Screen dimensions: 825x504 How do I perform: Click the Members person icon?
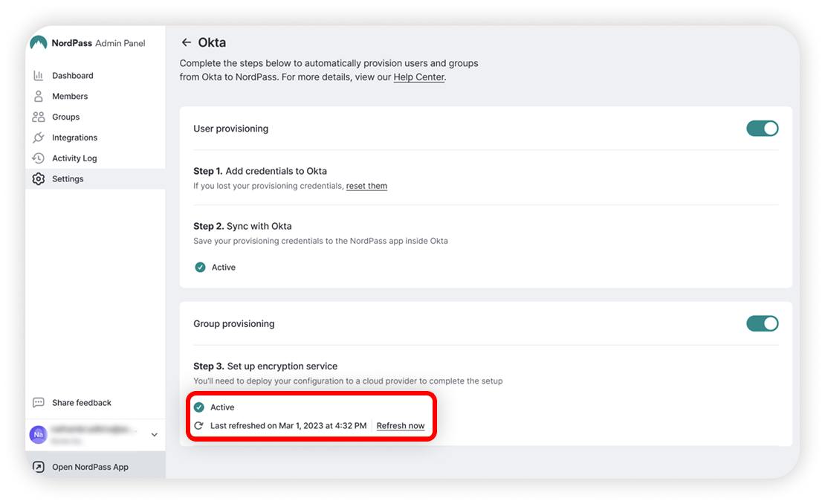point(39,97)
